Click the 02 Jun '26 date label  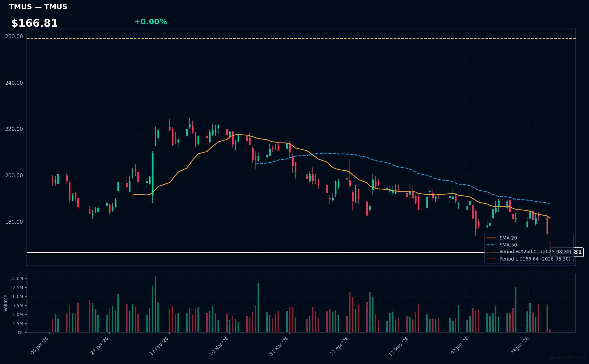(460, 346)
